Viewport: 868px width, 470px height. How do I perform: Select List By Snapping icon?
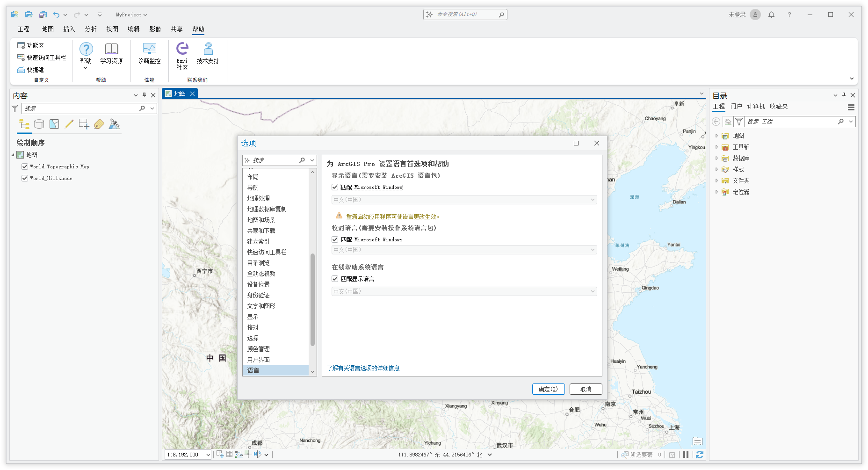pyautogui.click(x=84, y=124)
